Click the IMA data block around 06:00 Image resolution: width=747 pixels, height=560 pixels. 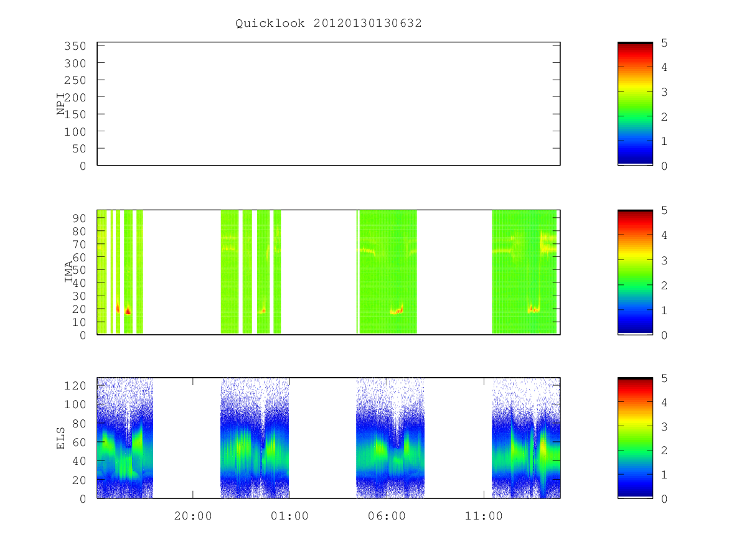[x=388, y=272]
